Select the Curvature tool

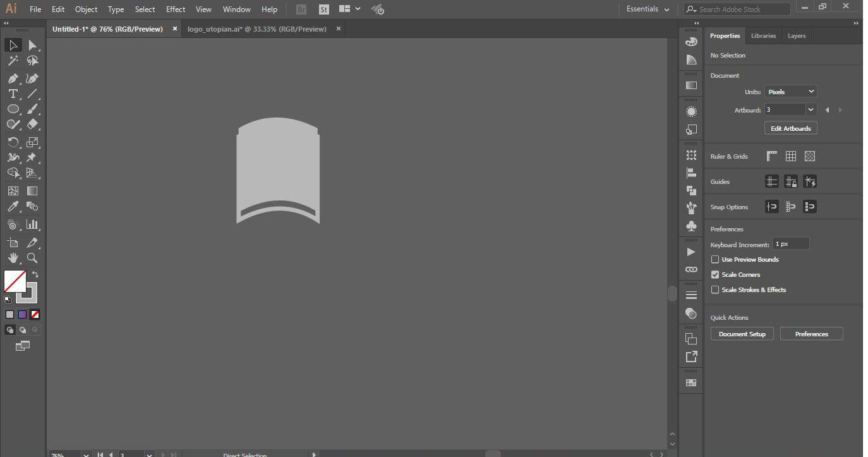point(32,78)
